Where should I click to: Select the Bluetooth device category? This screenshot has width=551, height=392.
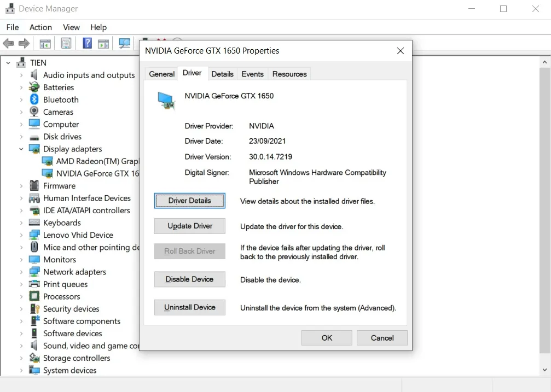61,100
